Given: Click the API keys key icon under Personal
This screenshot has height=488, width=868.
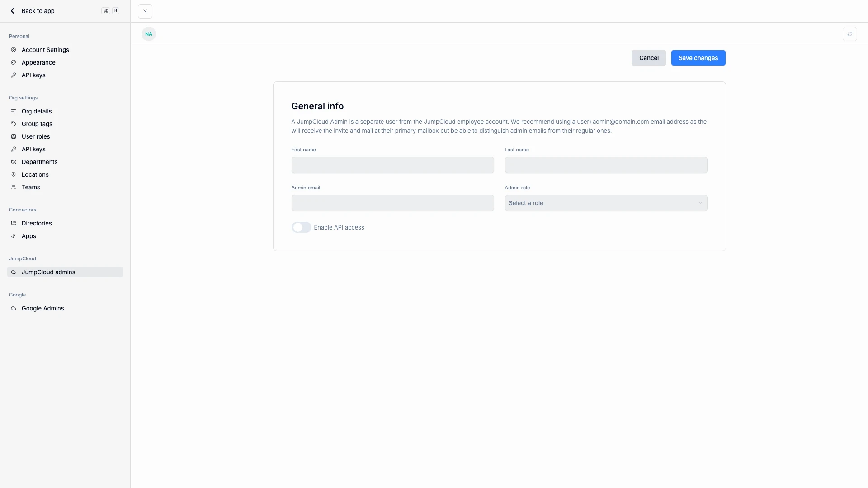Looking at the screenshot, I should coord(14,75).
